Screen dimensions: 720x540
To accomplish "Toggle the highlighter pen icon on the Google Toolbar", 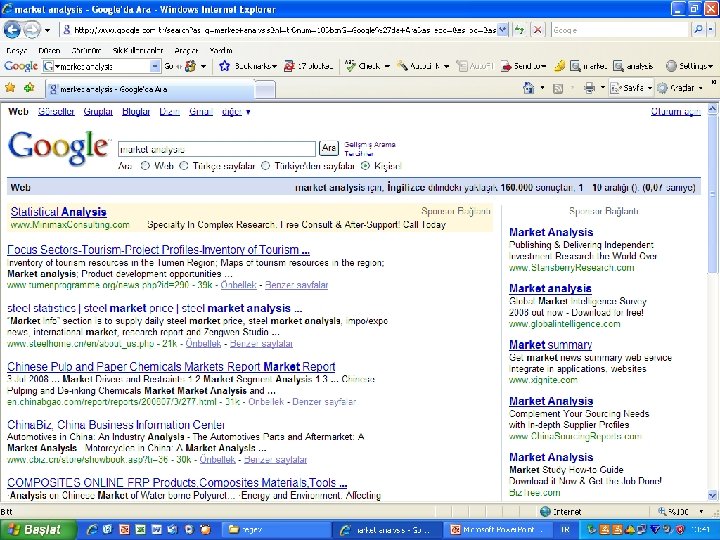I will point(559,66).
